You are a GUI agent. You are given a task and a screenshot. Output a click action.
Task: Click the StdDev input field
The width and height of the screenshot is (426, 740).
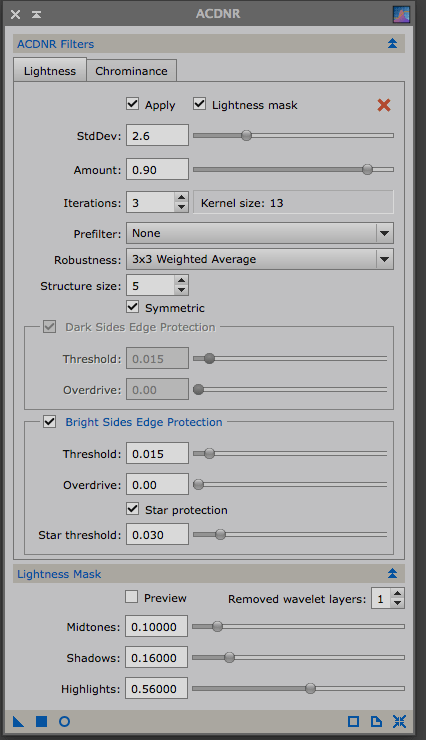point(157,136)
